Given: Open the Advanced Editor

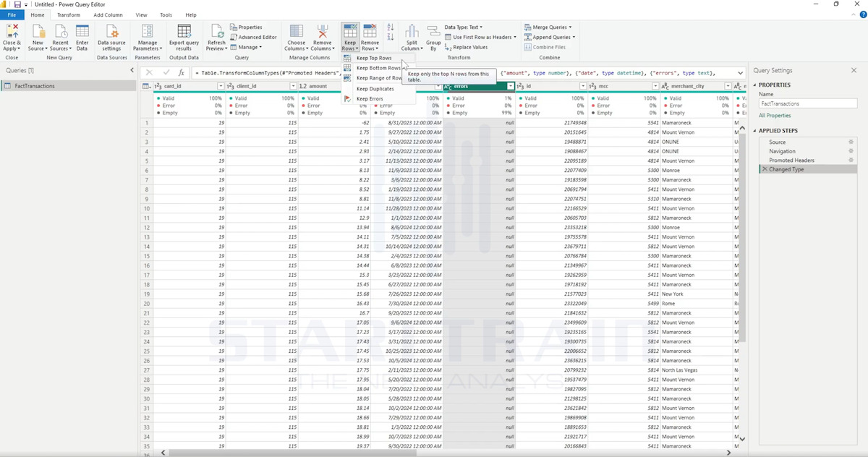Looking at the screenshot, I should pos(253,37).
